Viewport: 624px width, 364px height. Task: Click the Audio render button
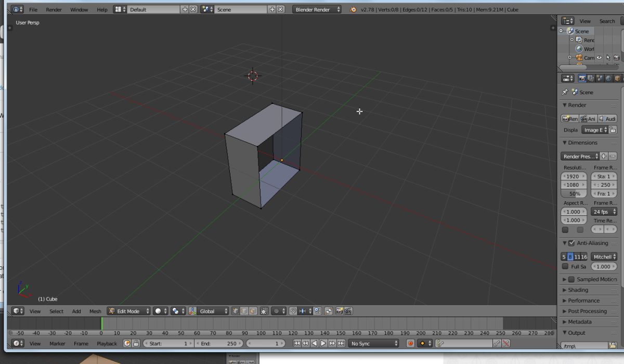607,119
